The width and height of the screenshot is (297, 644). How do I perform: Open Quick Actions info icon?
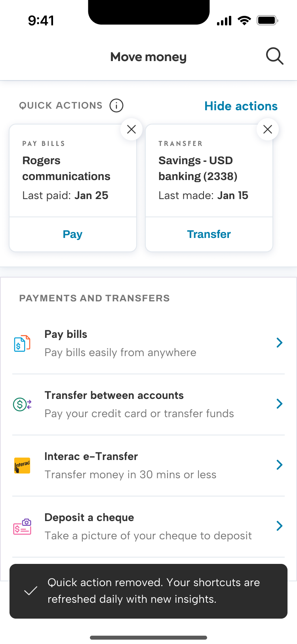point(116,105)
